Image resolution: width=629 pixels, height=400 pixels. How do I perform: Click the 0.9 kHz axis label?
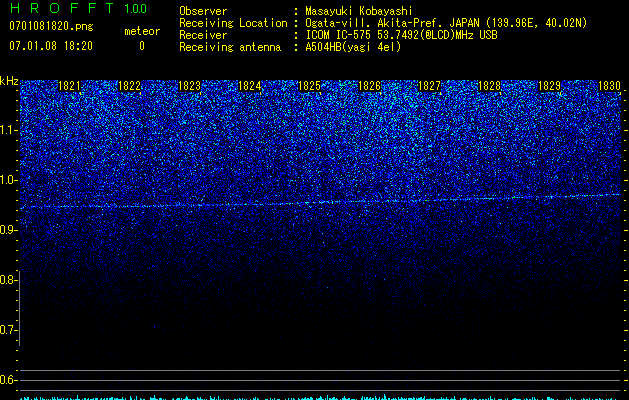(x=9, y=230)
